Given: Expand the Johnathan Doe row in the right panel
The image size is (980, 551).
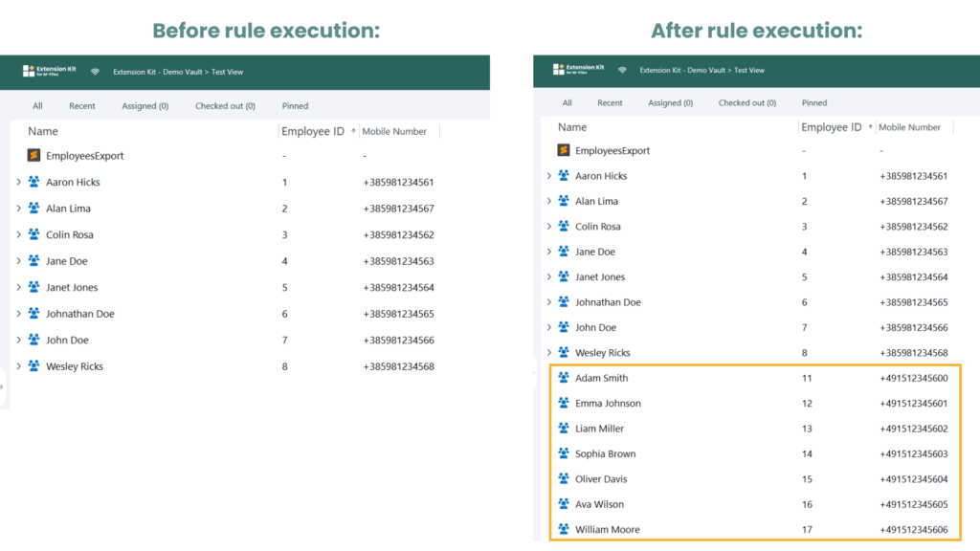Looking at the screenshot, I should point(548,301).
